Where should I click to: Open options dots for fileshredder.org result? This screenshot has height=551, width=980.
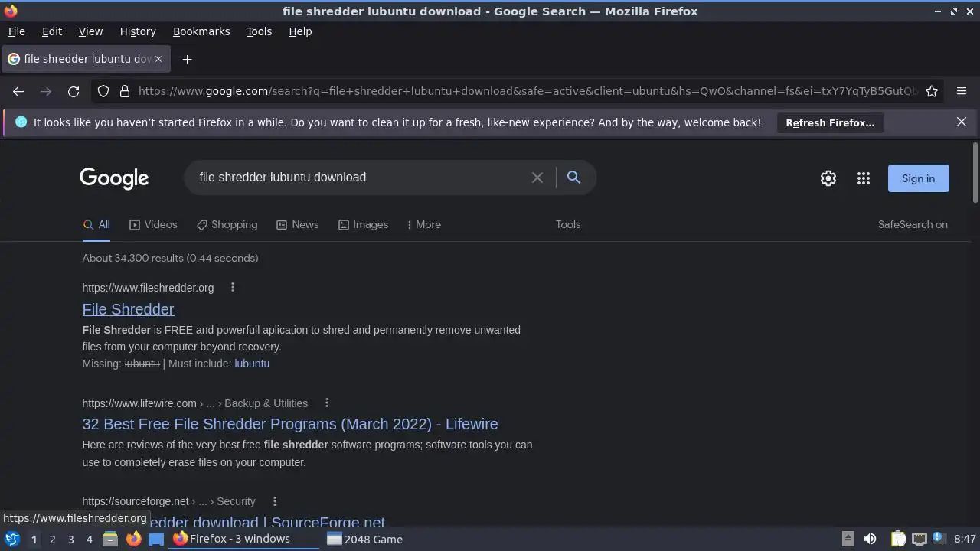pyautogui.click(x=233, y=288)
